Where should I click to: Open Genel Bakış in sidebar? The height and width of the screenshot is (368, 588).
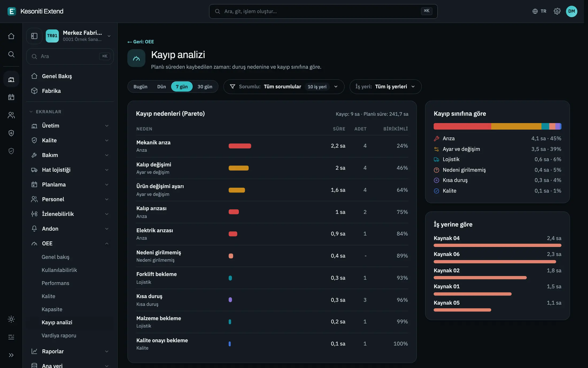pyautogui.click(x=70, y=76)
